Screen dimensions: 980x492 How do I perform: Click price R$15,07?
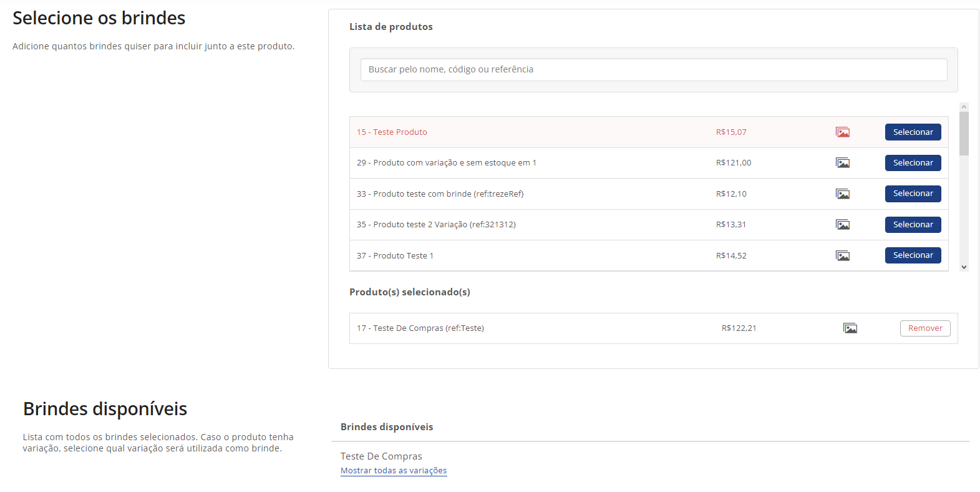click(731, 132)
